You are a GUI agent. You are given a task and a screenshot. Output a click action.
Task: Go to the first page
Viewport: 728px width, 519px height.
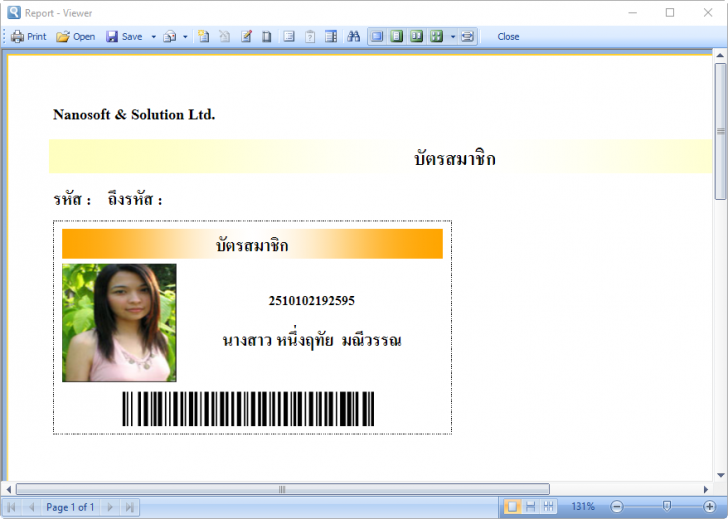pos(11,507)
